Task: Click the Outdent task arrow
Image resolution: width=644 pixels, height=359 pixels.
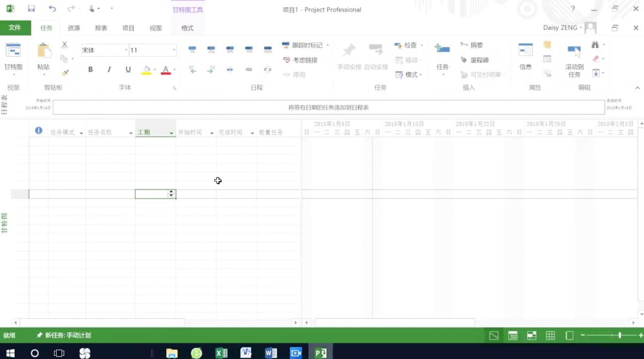Action: click(x=192, y=70)
